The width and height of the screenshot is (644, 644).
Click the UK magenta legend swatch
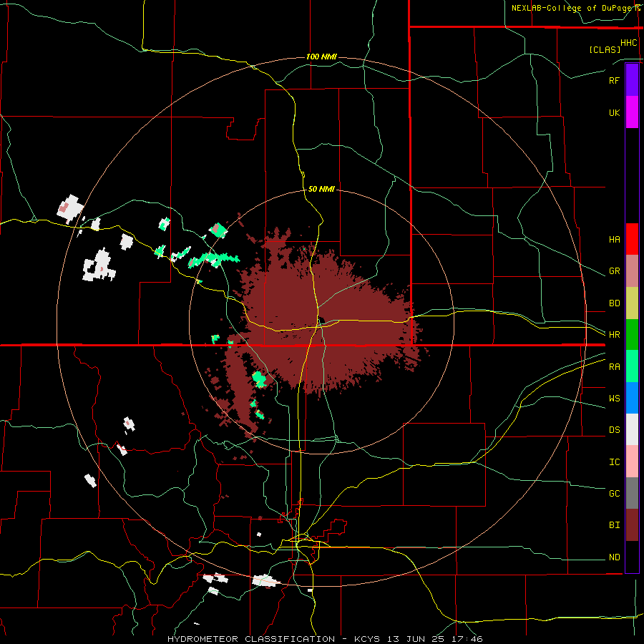[632, 112]
